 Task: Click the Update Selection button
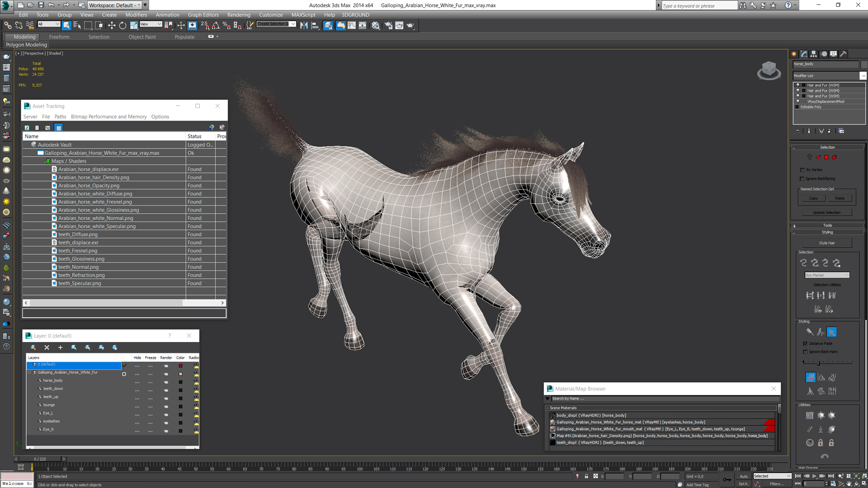[x=826, y=212]
